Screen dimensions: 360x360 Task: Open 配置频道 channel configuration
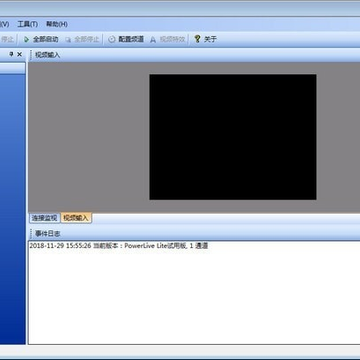pyautogui.click(x=126, y=39)
